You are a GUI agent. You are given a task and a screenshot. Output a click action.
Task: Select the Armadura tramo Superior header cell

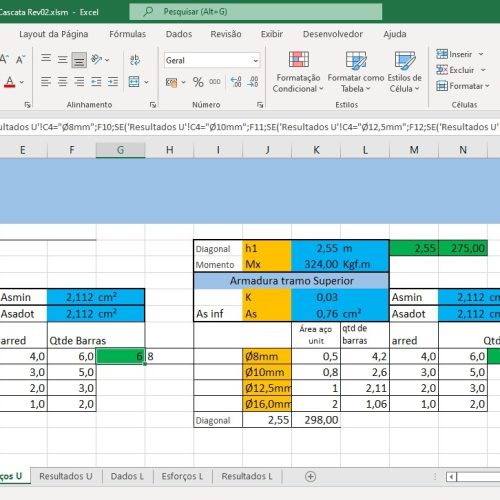click(291, 281)
